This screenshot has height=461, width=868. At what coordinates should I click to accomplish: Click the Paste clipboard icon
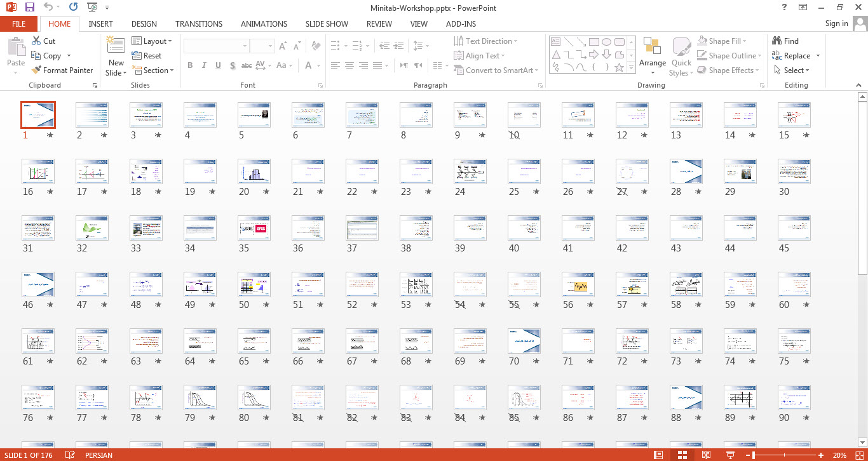point(16,47)
